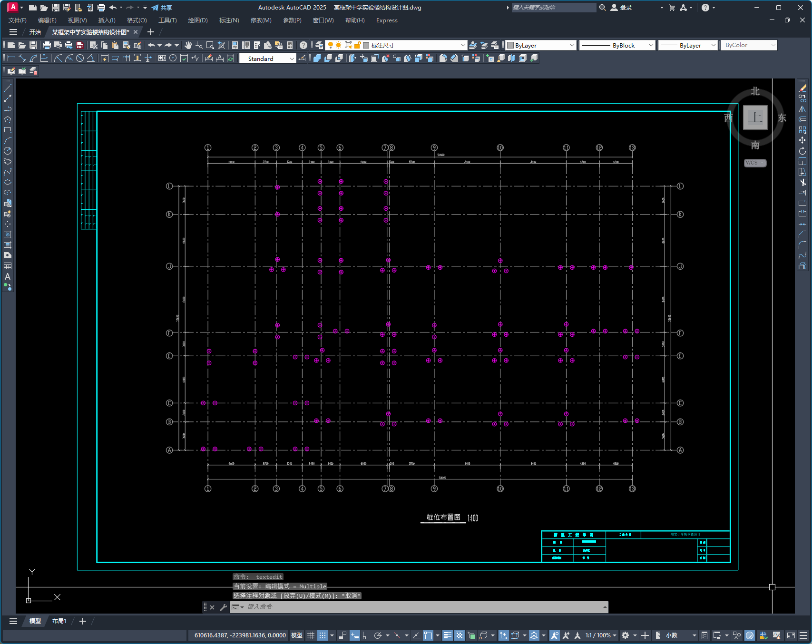
Task: Click the Help question mark icon
Action: 303,45
